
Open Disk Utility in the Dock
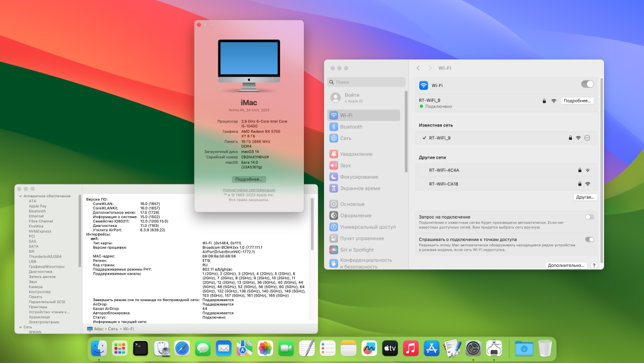(162, 349)
